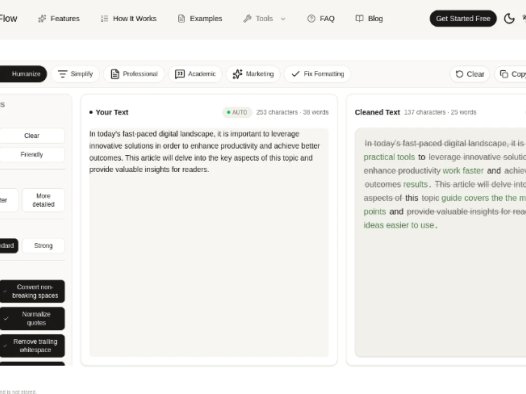Click the '38 words' character count text
The image size is (526, 394).
click(316, 112)
